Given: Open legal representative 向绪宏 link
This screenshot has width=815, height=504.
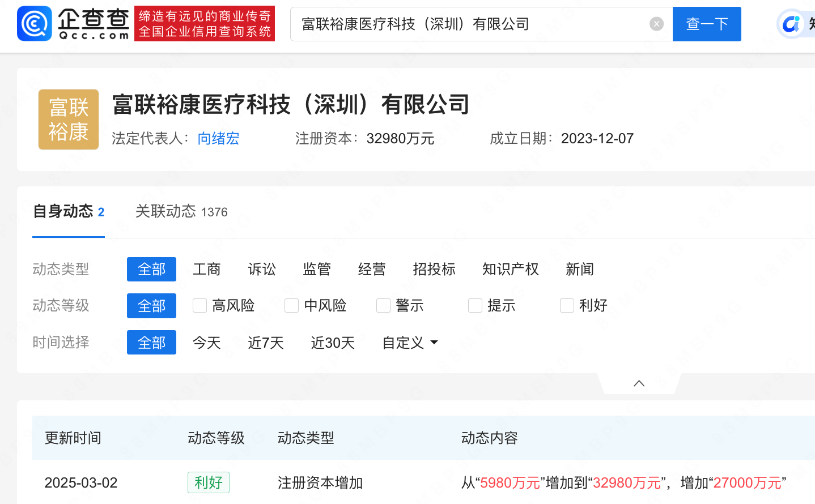Looking at the screenshot, I should 218,139.
